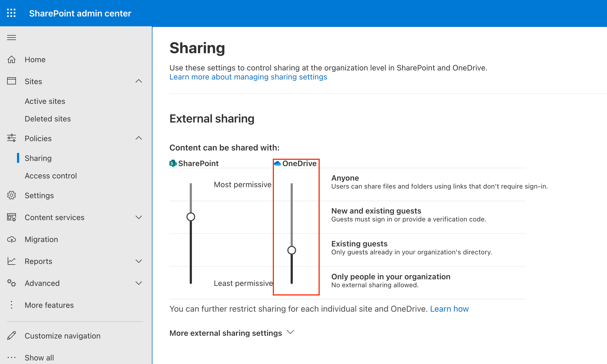The height and width of the screenshot is (364, 607).
Task: Click the Migration cloud icon
Action: coord(12,239)
